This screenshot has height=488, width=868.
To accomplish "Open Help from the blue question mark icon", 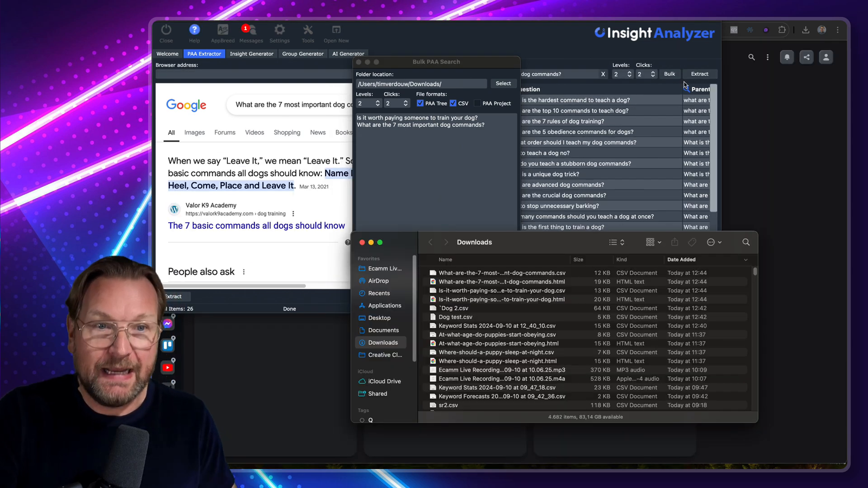I will 194,30.
